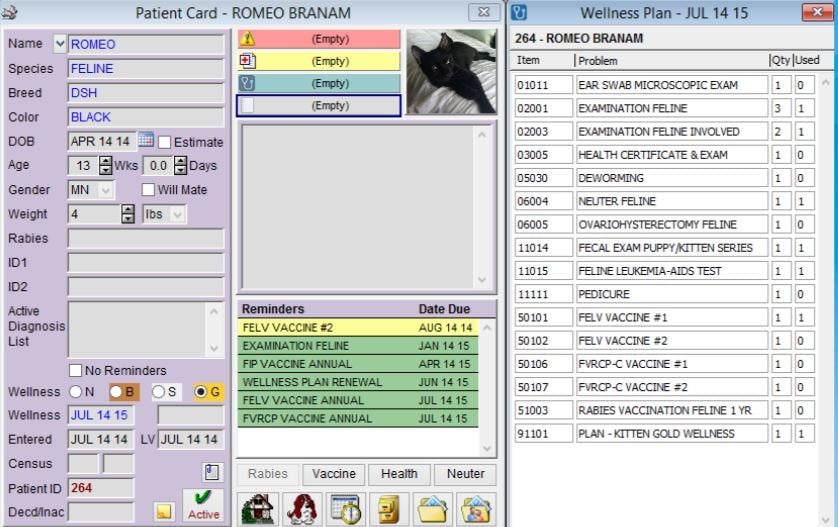
Task: Open the house icon at the bottom toolbar
Action: click(258, 508)
